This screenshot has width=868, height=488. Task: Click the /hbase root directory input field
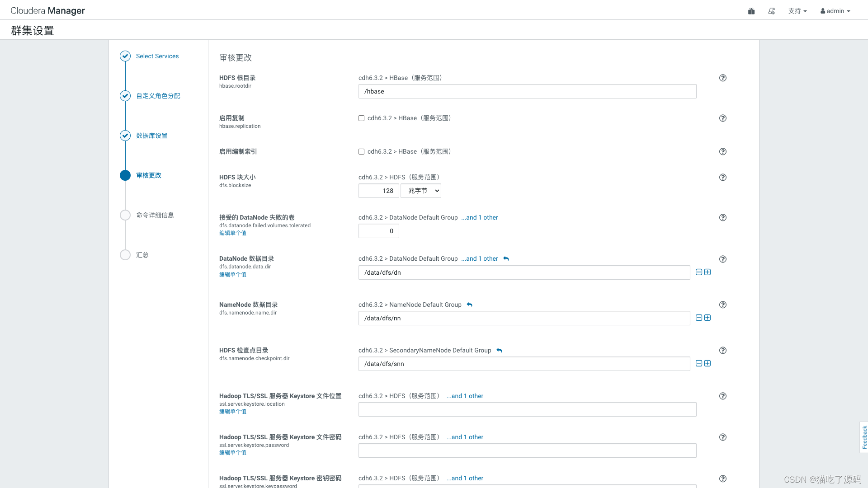point(527,91)
